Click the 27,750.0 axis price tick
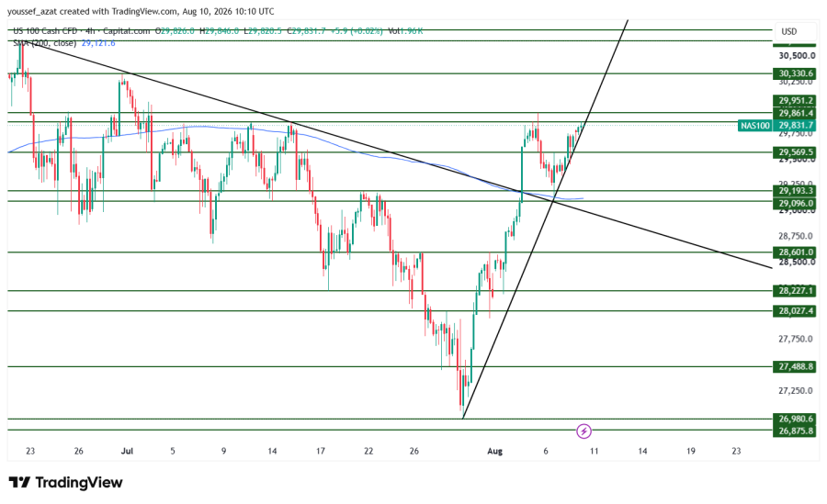The image size is (827, 504). pyautogui.click(x=796, y=339)
